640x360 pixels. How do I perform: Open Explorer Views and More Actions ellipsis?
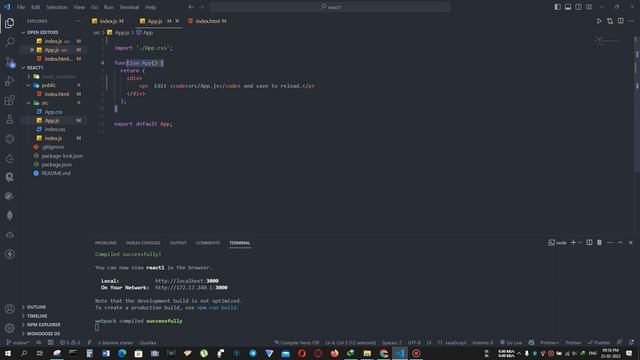pyautogui.click(x=78, y=21)
